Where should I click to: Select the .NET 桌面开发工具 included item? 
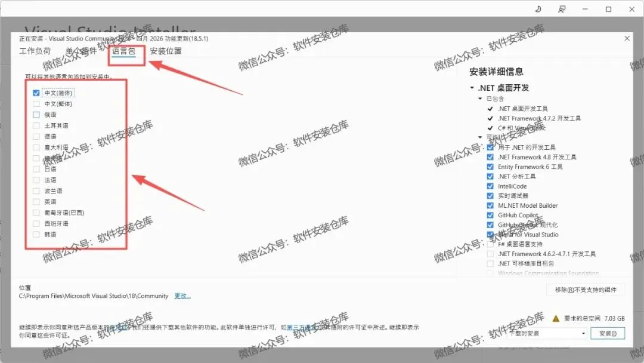click(523, 109)
